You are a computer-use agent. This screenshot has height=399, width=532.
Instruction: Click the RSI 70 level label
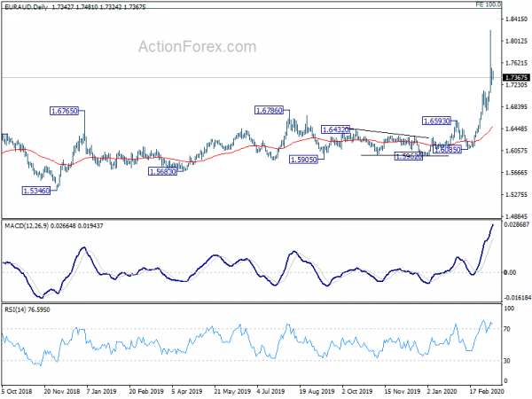(x=507, y=329)
